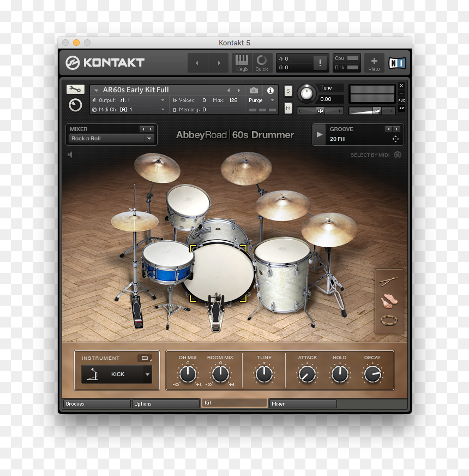469x476 pixels.
Task: Click the NI logo button
Action: [x=397, y=63]
